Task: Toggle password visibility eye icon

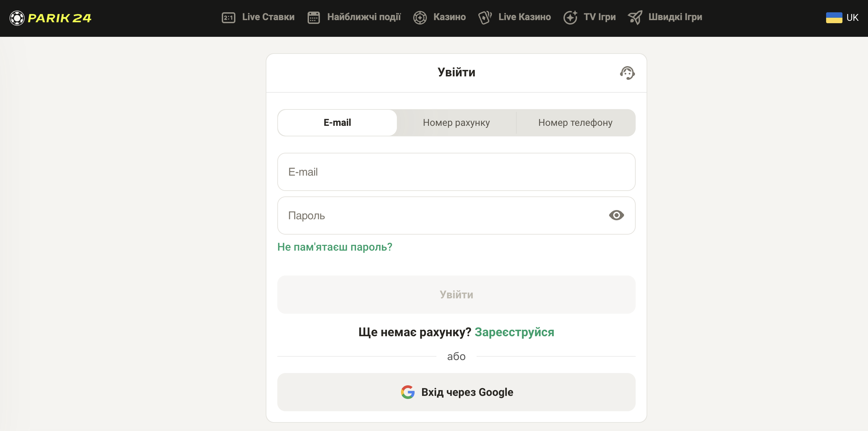Action: click(x=616, y=215)
